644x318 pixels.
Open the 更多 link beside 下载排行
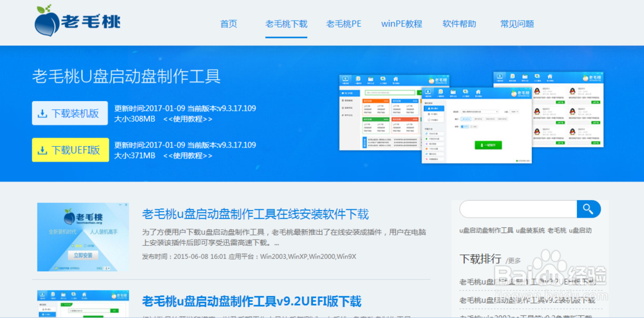[x=513, y=261]
